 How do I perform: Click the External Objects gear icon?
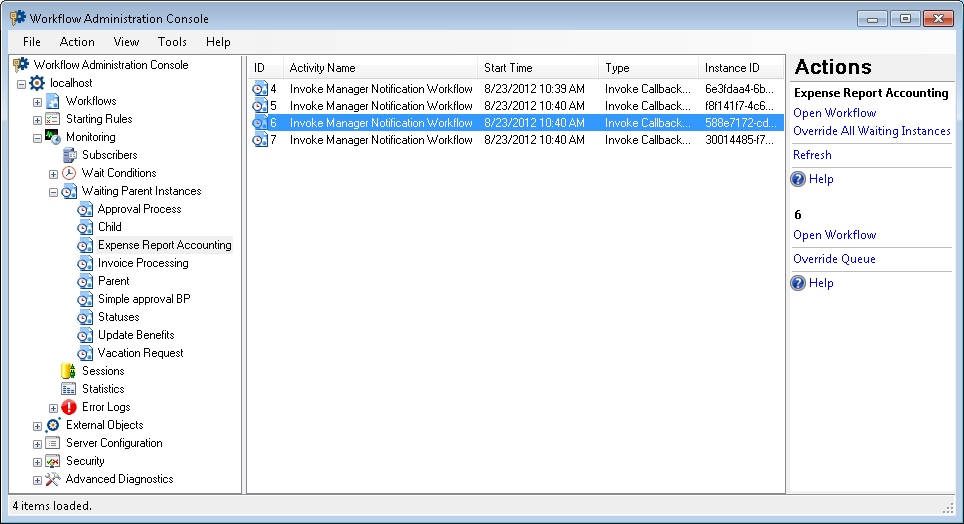[x=53, y=425]
